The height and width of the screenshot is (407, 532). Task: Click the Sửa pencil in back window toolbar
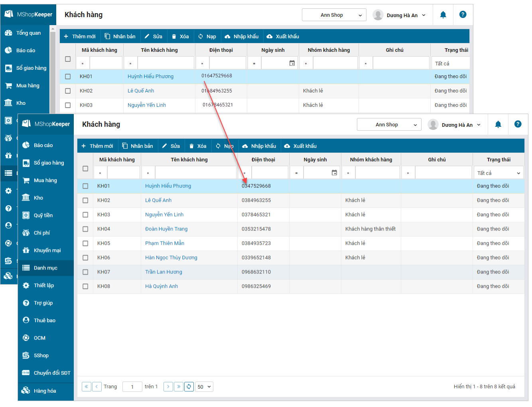(x=153, y=36)
